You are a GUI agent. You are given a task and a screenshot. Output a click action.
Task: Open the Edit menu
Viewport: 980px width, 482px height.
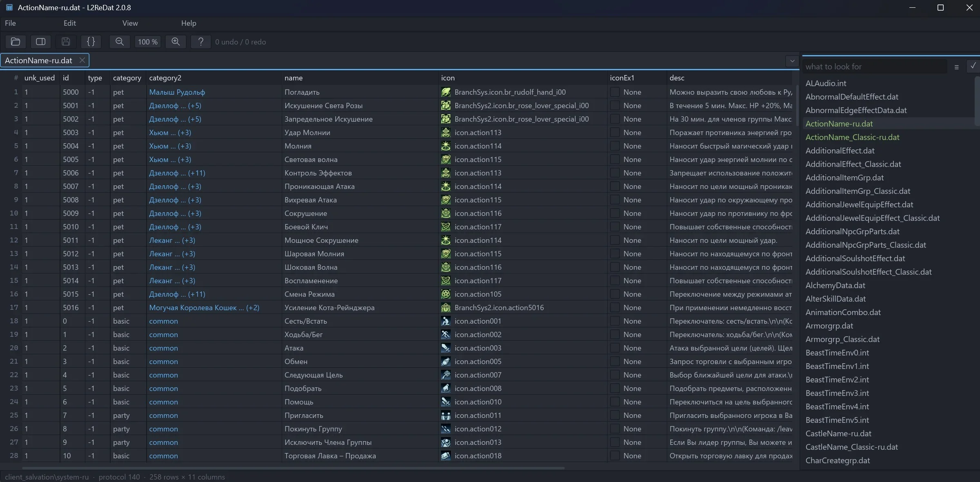[x=70, y=23]
